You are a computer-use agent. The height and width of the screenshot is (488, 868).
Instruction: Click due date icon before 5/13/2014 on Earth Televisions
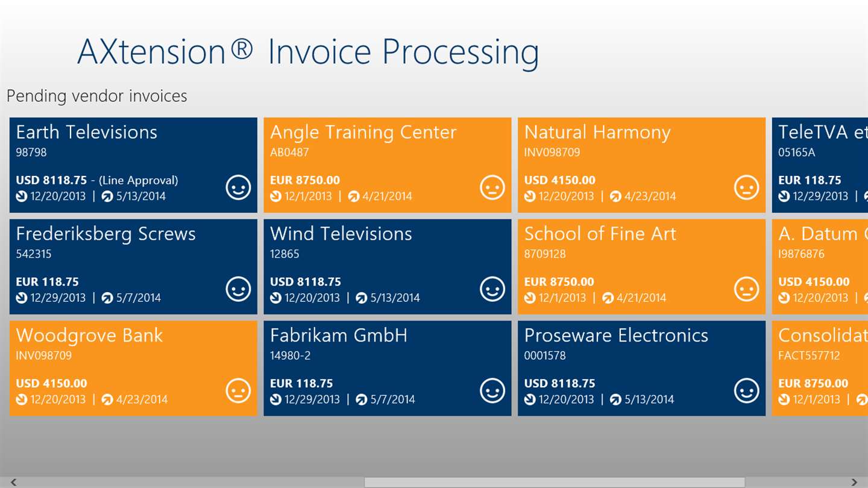click(107, 196)
